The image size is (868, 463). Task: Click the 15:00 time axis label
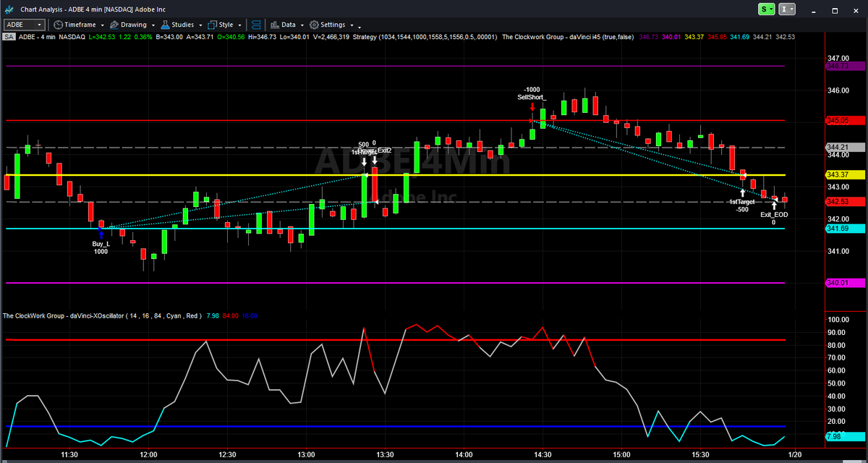coord(622,454)
